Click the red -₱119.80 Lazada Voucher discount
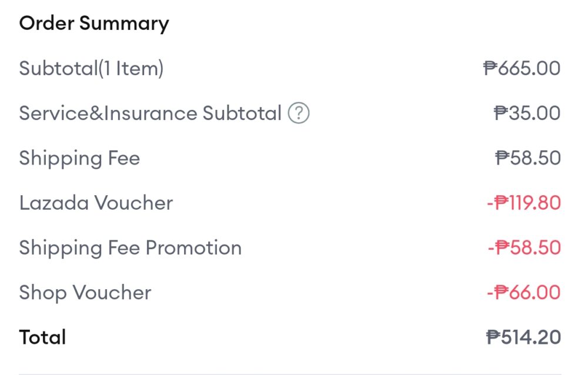This screenshot has width=588, height=375. pos(523,203)
